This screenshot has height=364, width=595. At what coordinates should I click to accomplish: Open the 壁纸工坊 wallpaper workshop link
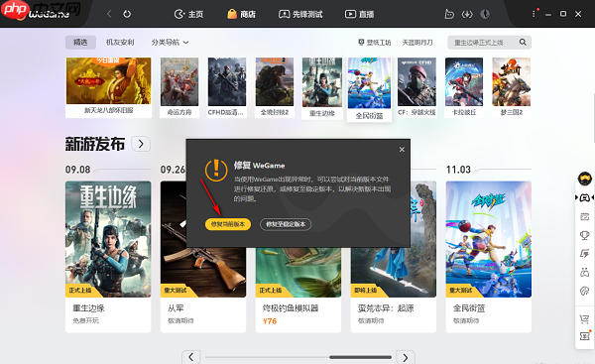pyautogui.click(x=375, y=43)
